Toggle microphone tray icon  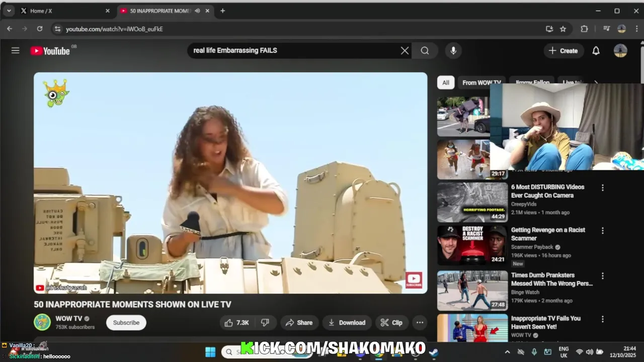click(534, 352)
